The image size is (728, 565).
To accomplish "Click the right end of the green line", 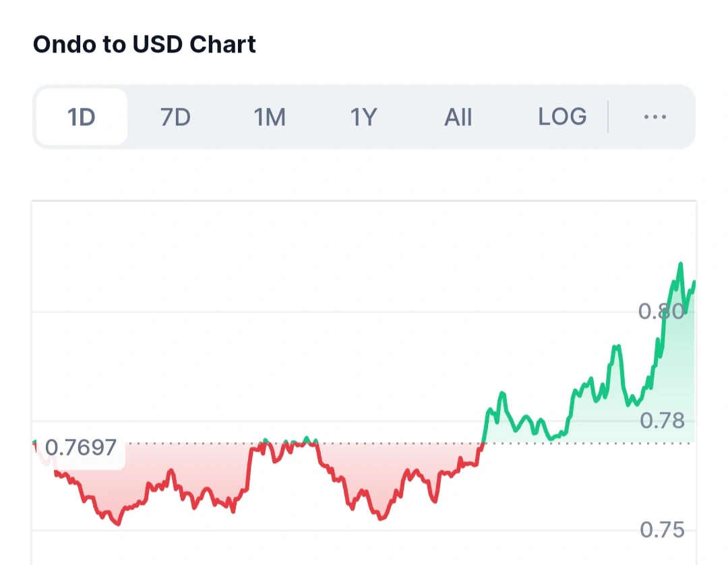I will click(x=694, y=282).
